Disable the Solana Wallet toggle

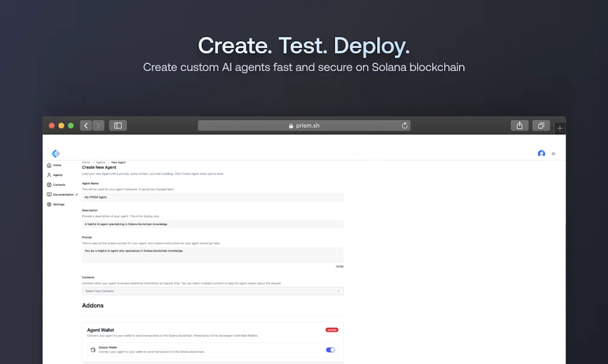(331, 350)
